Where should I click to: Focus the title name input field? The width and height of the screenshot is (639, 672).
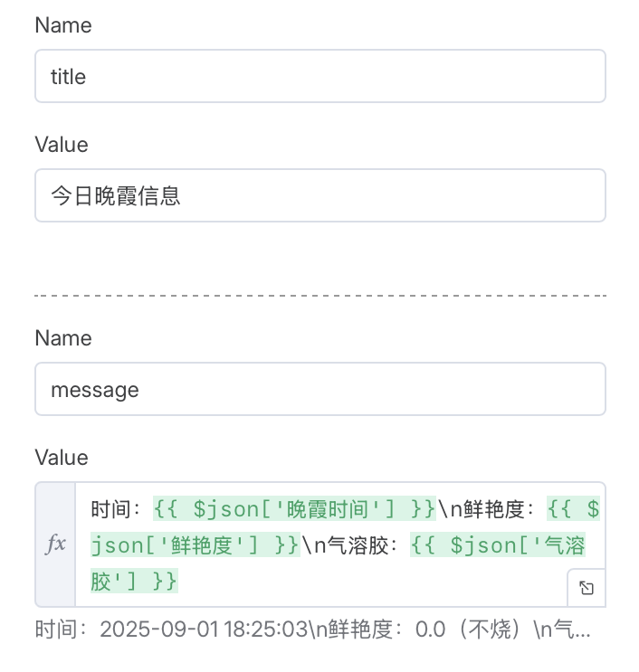(319, 76)
